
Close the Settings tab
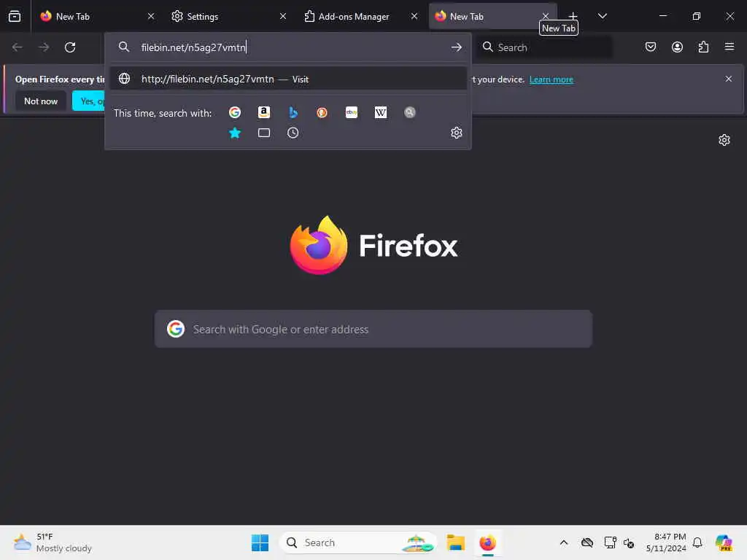pyautogui.click(x=283, y=16)
